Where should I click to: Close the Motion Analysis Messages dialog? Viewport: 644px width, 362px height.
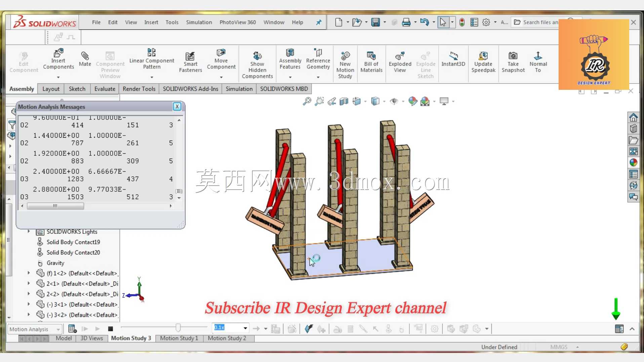[x=177, y=107]
